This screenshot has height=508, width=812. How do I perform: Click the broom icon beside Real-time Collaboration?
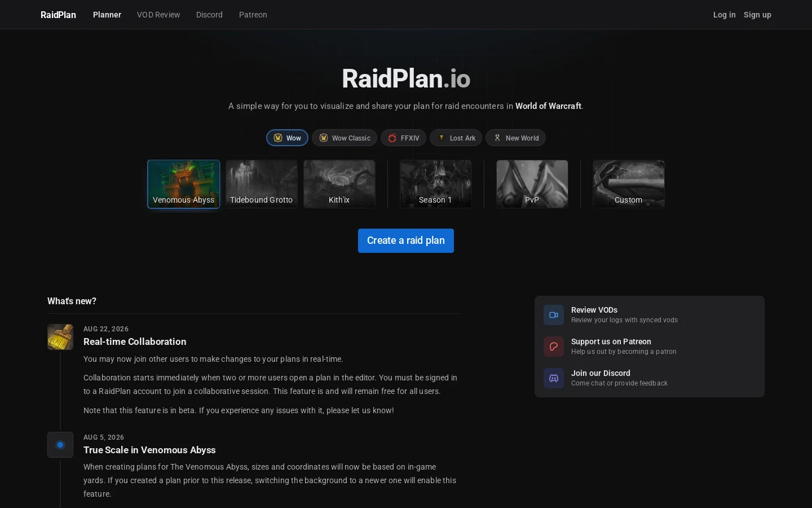(x=60, y=337)
